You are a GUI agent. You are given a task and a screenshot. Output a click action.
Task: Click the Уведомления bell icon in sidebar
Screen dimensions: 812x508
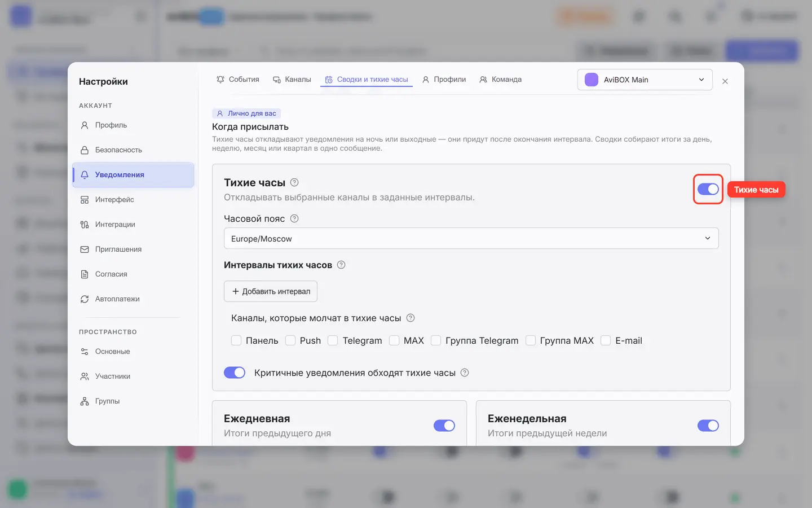click(x=85, y=175)
